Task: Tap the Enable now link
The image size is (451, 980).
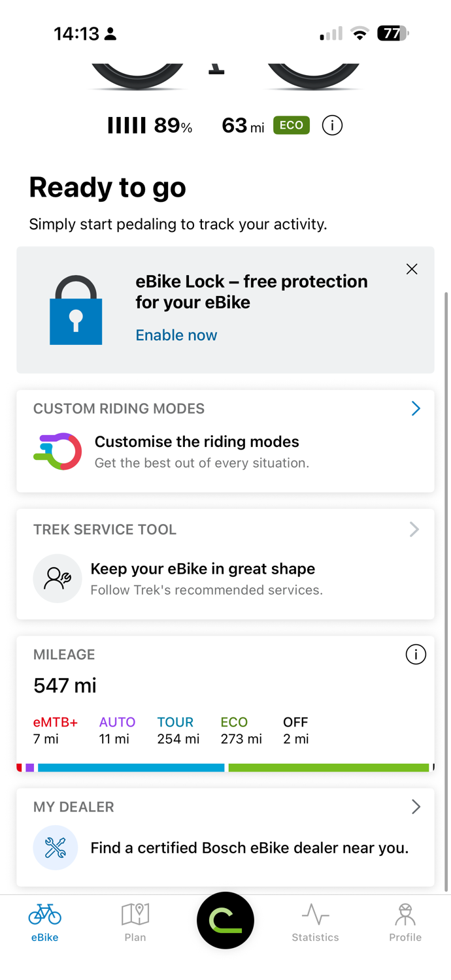Action: 176,335
